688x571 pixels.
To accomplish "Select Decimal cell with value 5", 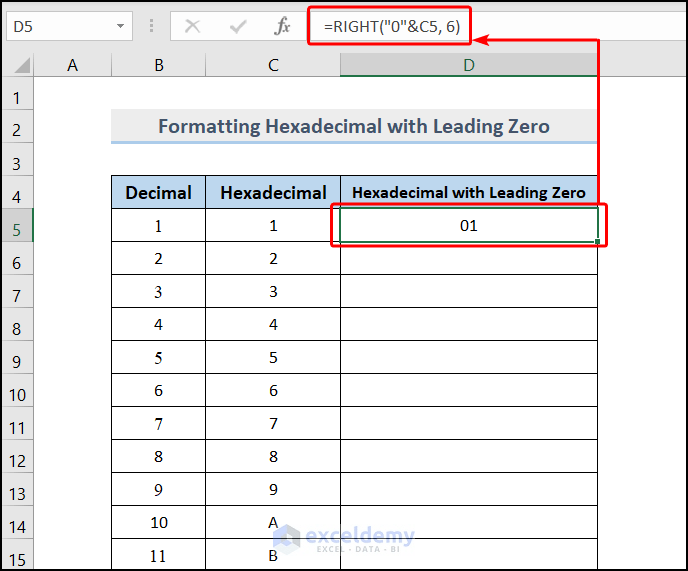I will (x=158, y=357).
